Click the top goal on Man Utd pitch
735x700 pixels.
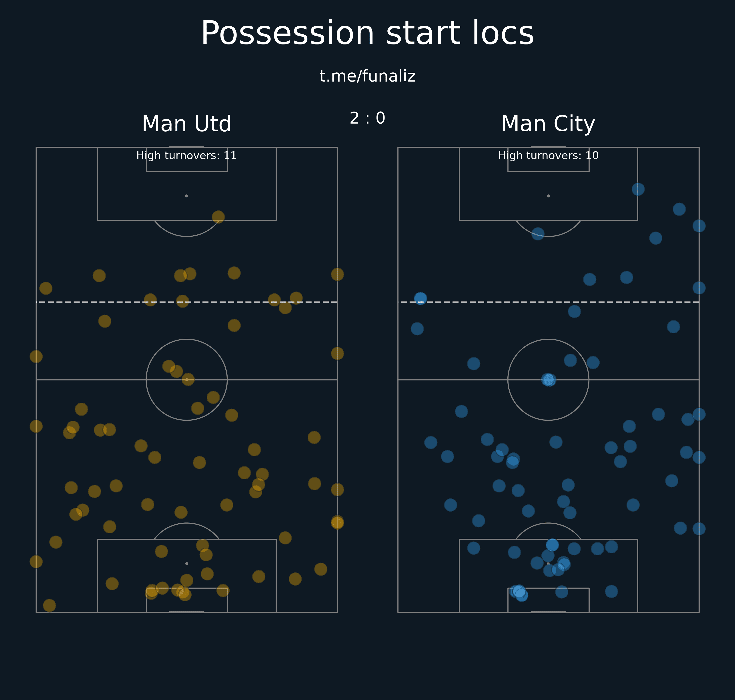186,147
